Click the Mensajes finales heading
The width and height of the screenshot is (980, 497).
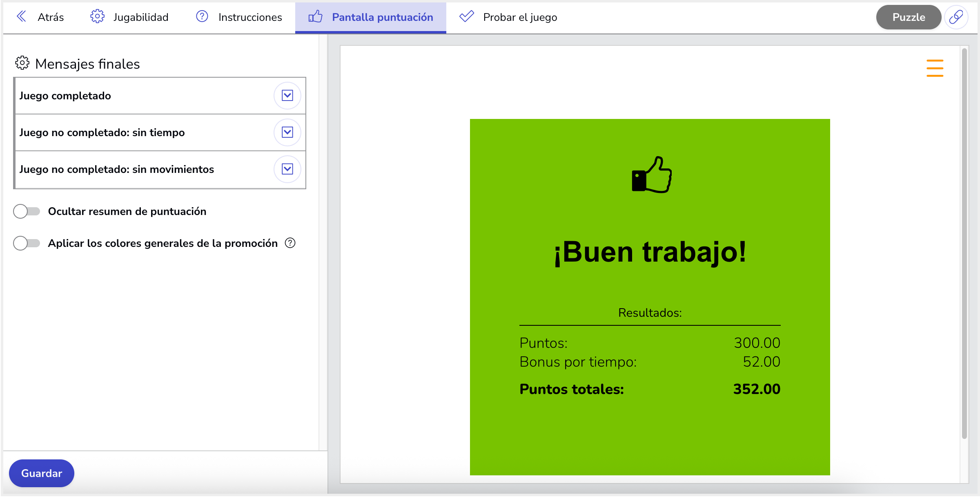pyautogui.click(x=88, y=64)
